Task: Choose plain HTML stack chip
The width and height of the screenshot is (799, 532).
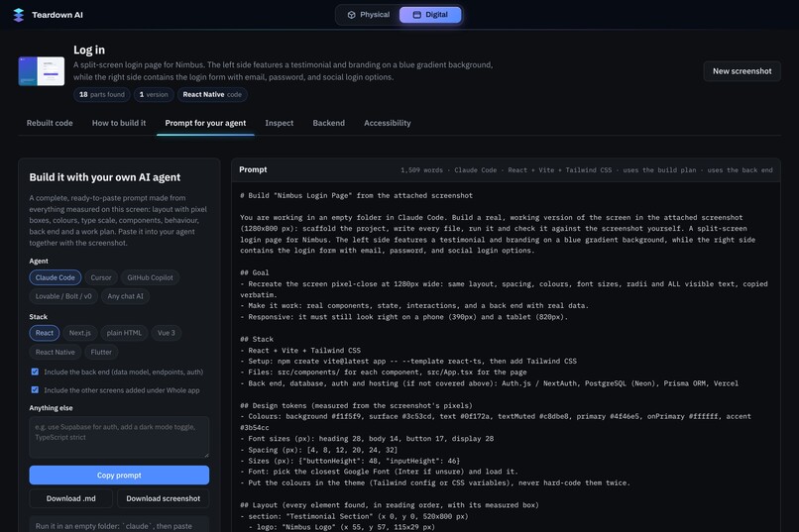Action: pyautogui.click(x=124, y=333)
